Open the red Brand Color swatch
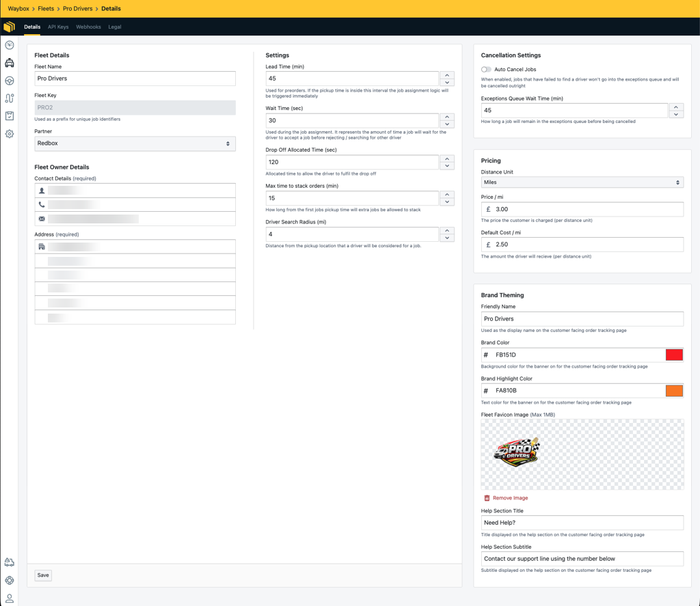The width and height of the screenshot is (700, 606). click(674, 355)
